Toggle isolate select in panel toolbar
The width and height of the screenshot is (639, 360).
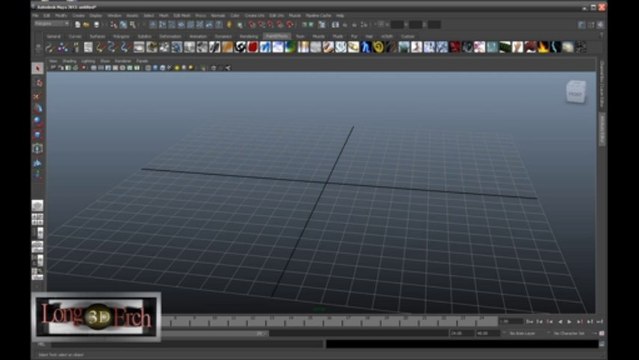click(203, 68)
